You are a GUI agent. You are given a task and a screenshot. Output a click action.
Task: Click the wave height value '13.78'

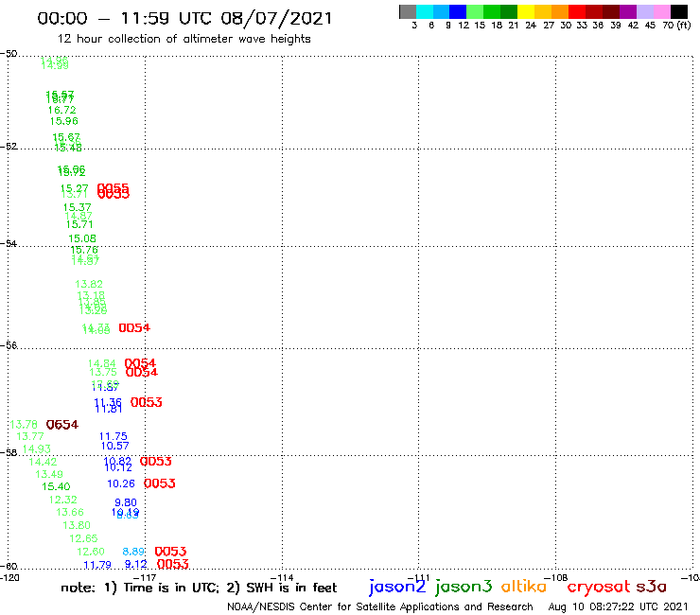24,424
